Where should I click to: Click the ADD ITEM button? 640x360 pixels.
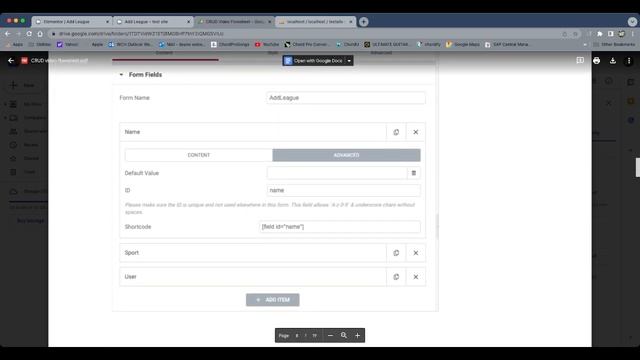(273, 300)
